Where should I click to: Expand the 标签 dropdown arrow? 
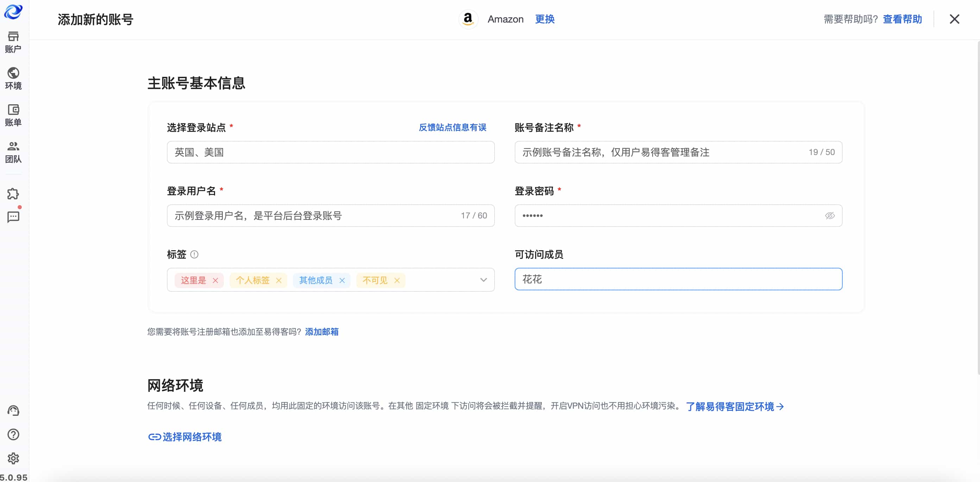pos(484,280)
